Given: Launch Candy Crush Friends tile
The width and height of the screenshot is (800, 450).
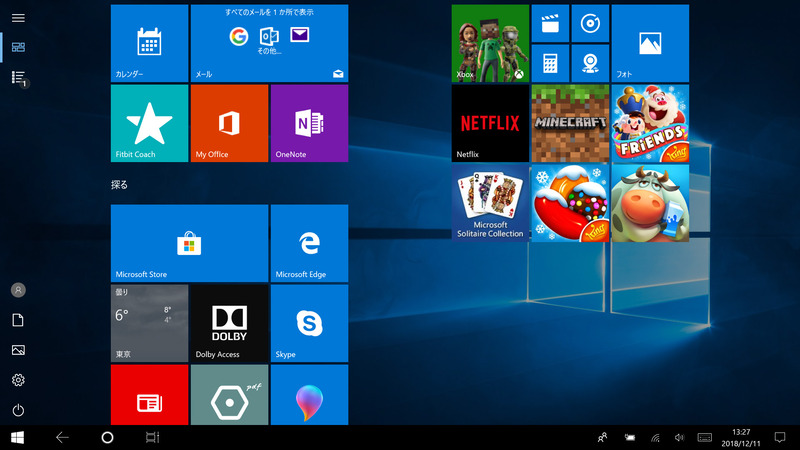Looking at the screenshot, I should [x=651, y=123].
